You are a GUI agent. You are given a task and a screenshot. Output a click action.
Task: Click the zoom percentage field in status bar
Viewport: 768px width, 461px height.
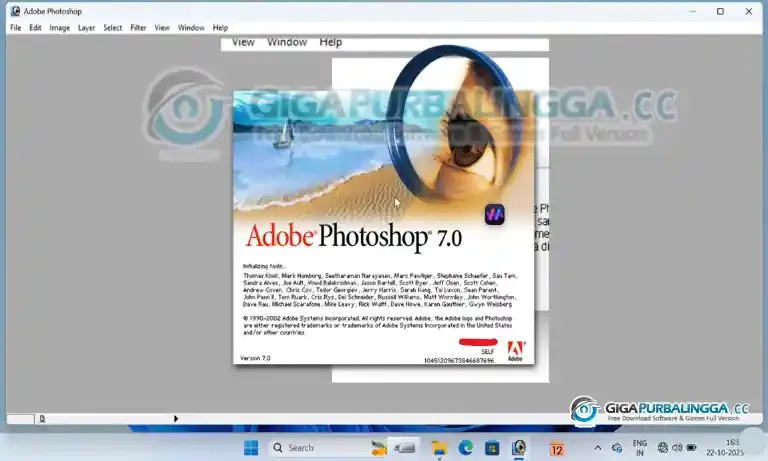20,419
